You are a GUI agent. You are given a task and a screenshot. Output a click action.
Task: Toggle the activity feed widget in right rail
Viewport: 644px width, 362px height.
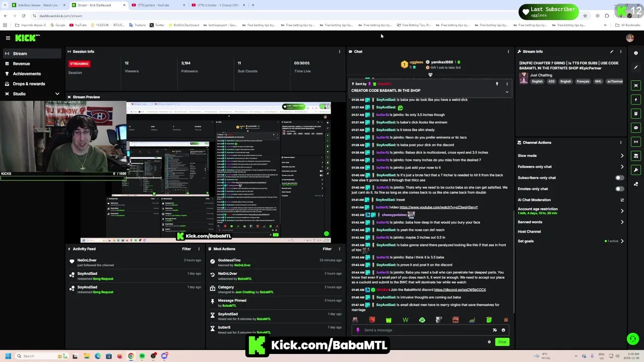click(636, 156)
